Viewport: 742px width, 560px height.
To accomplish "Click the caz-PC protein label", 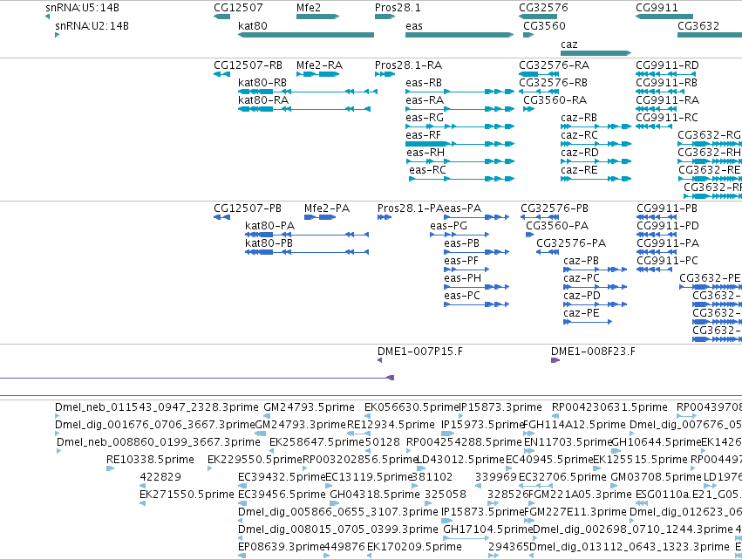I will click(582, 278).
